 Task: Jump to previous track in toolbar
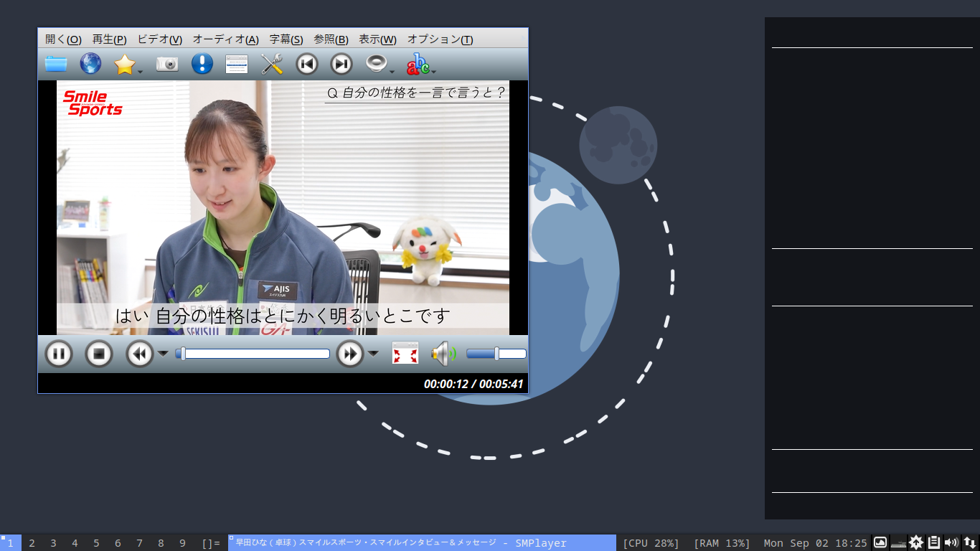click(x=307, y=64)
